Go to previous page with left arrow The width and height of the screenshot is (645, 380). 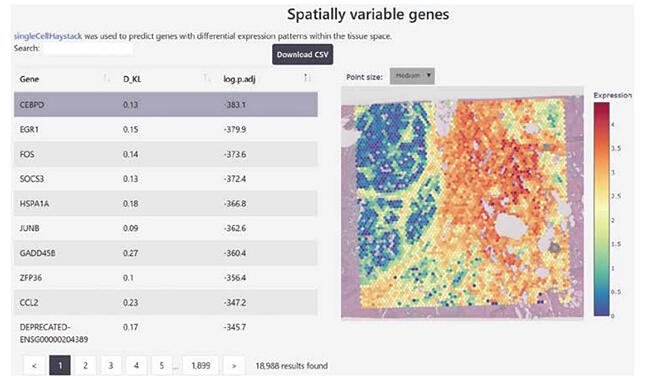(x=35, y=365)
